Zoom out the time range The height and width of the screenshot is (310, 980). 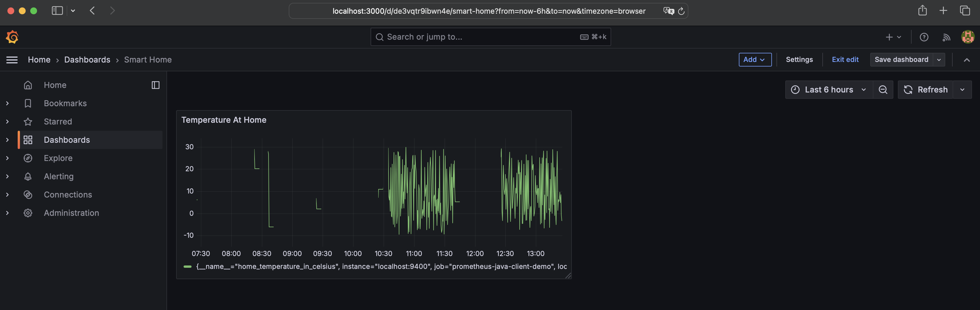tap(883, 90)
